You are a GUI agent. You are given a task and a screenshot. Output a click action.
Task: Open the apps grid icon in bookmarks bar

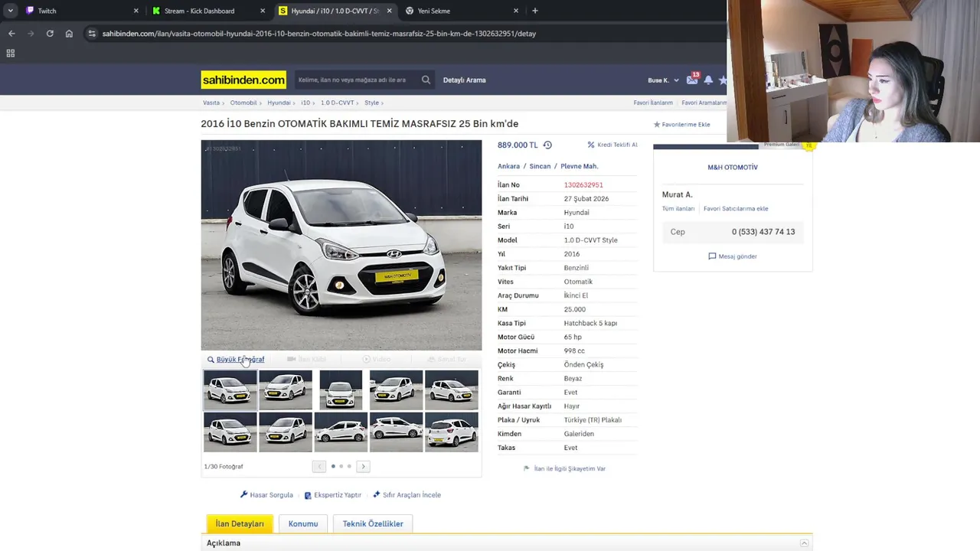(11, 54)
